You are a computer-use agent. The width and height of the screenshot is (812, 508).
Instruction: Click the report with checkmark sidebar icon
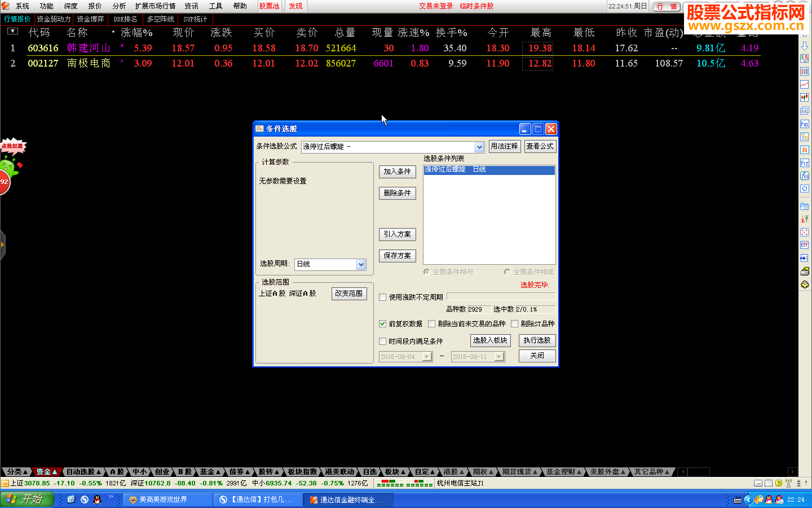[x=805, y=59]
